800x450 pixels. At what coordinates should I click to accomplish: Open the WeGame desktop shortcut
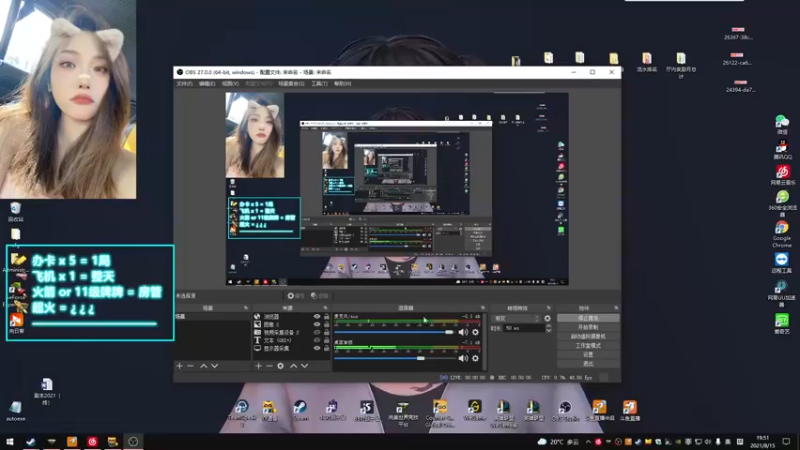click(x=474, y=410)
